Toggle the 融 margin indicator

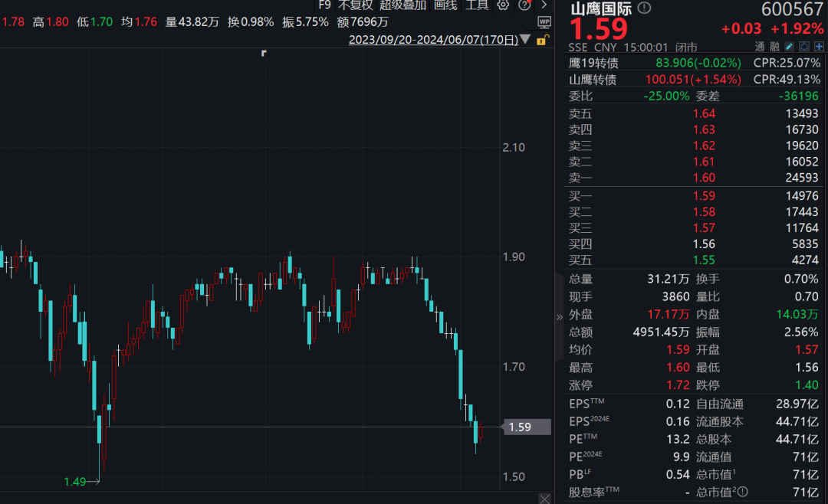tap(774, 46)
